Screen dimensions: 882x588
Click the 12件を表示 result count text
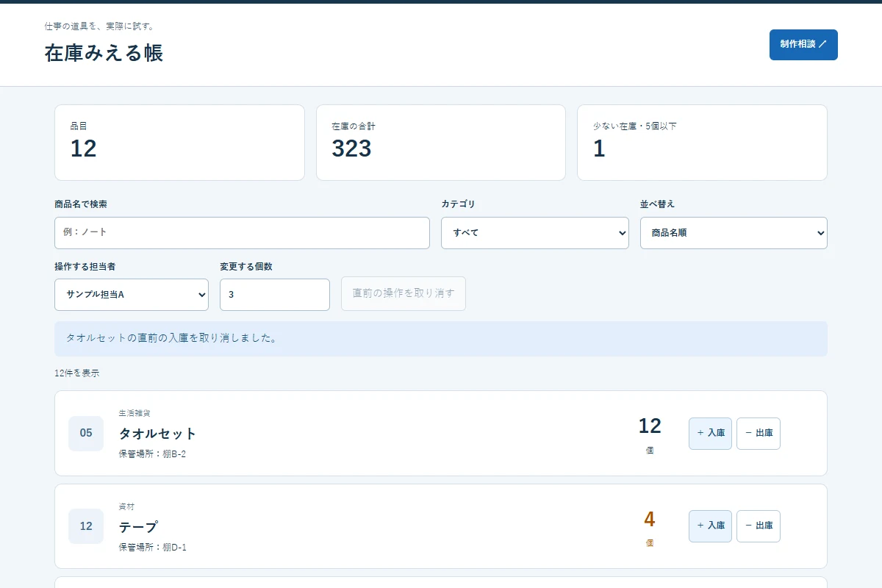(76, 373)
